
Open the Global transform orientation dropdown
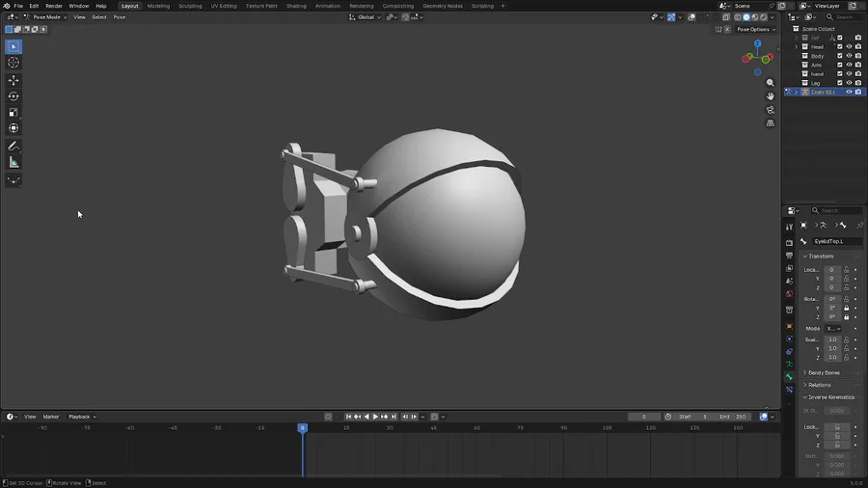click(366, 17)
